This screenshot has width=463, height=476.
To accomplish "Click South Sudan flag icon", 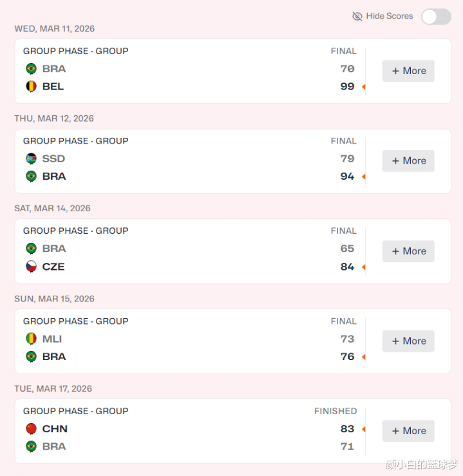I will [x=31, y=158].
